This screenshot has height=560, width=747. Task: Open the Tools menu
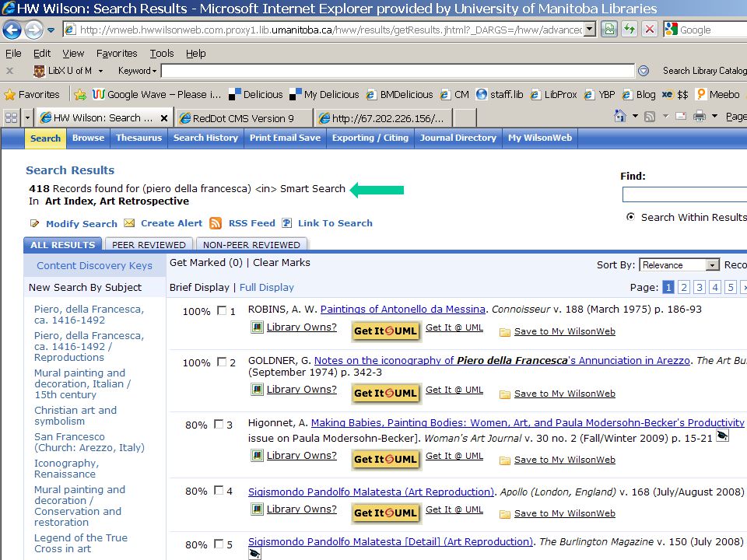tap(162, 54)
